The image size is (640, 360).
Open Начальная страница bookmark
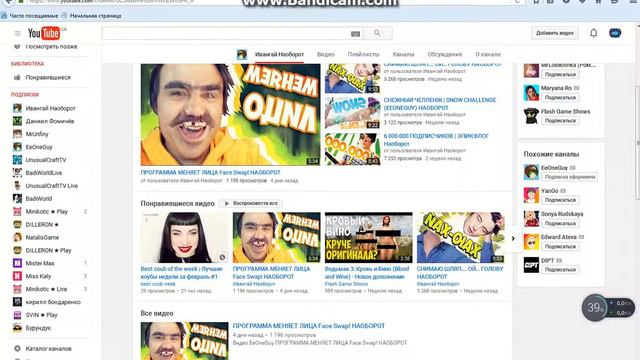(95, 16)
